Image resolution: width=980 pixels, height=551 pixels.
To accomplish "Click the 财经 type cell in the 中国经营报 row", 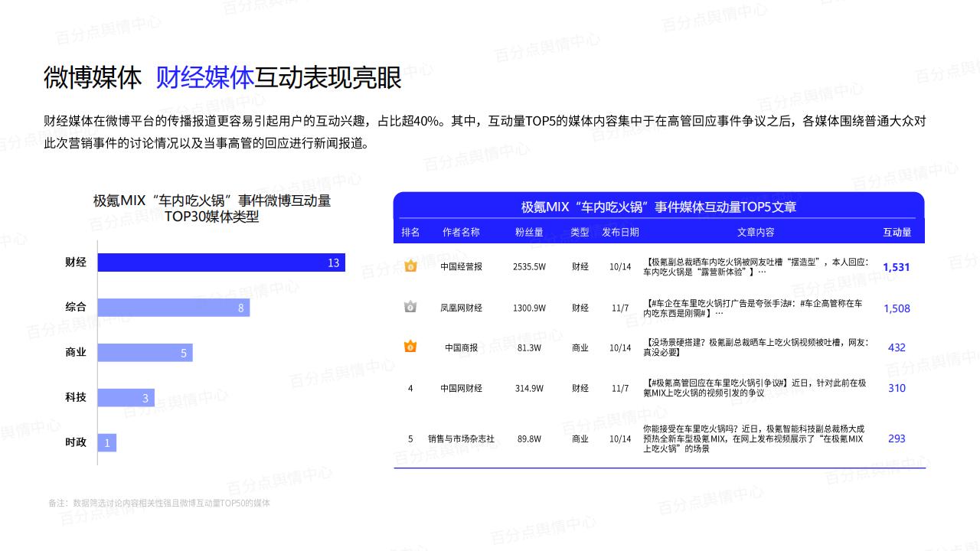I will (580, 266).
